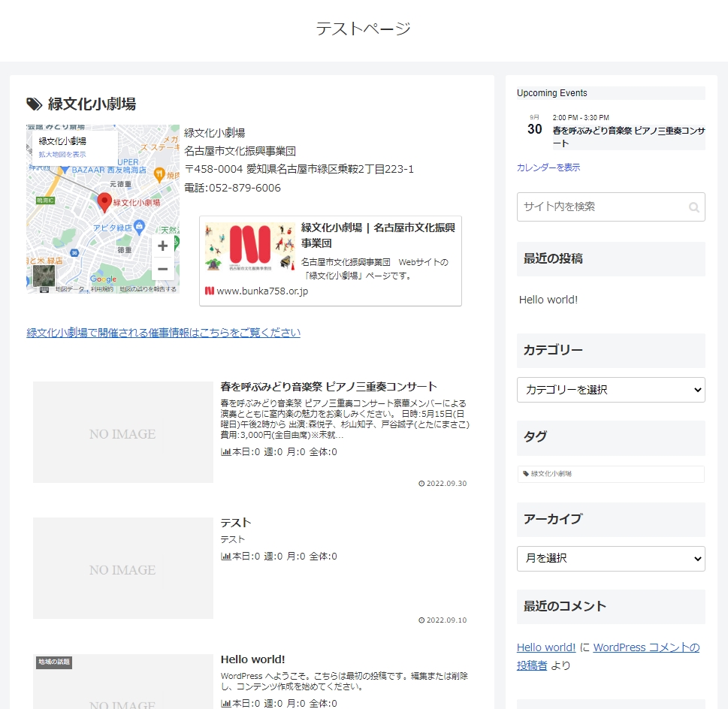Click WordPress コメントの投稿者 link
Viewport: 728px width, 709px height.
pyautogui.click(x=609, y=656)
